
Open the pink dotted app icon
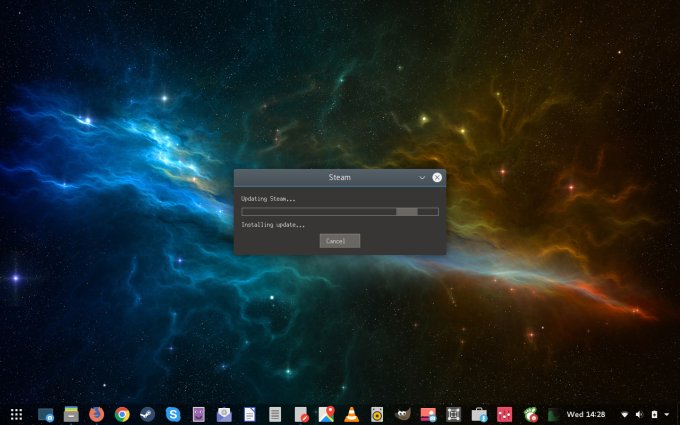(x=504, y=415)
